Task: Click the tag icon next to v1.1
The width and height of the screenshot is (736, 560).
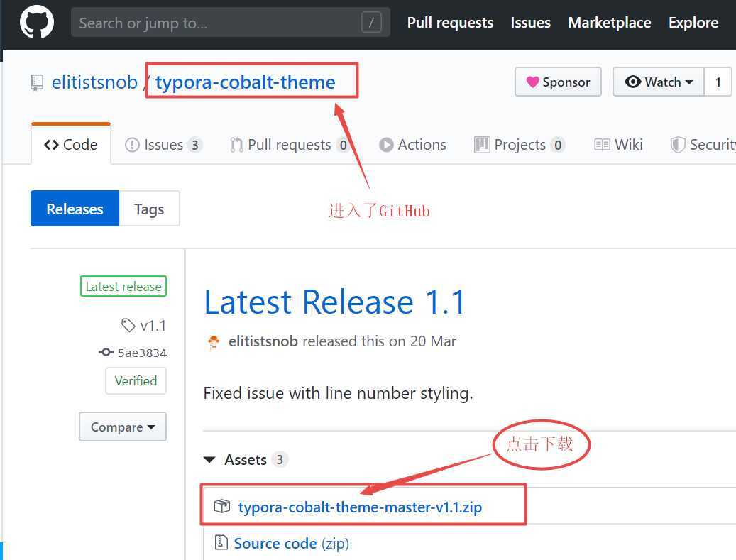Action: point(128,325)
